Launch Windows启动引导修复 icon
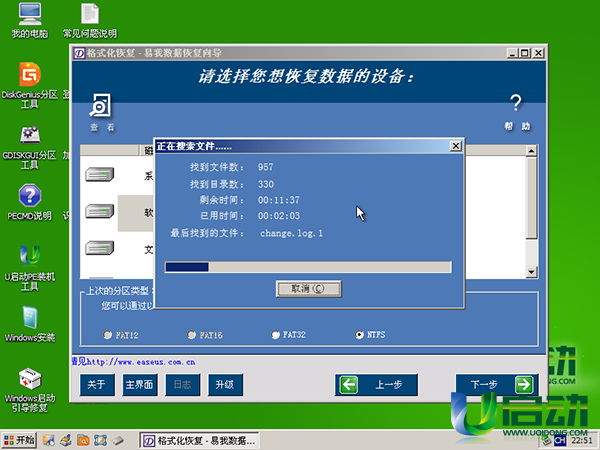The image size is (600, 450). tap(30, 390)
